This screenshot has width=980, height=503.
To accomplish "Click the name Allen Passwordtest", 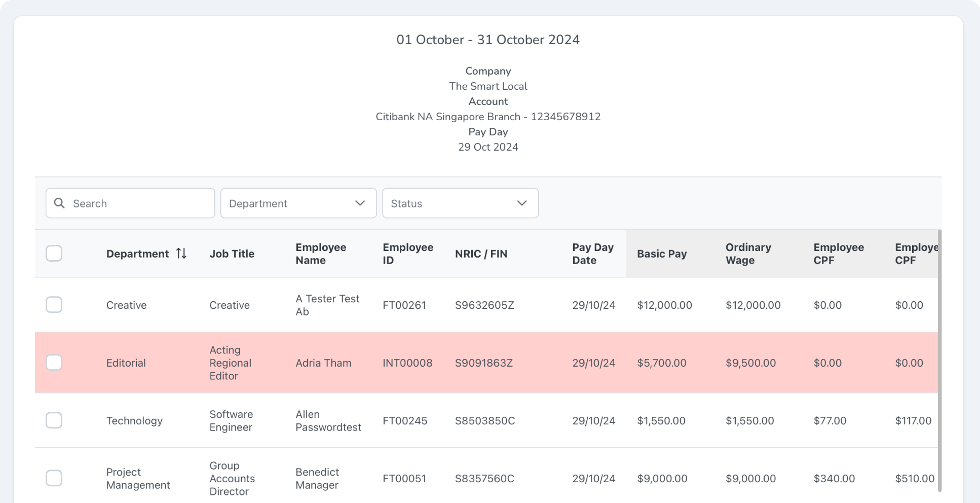I will (328, 421).
